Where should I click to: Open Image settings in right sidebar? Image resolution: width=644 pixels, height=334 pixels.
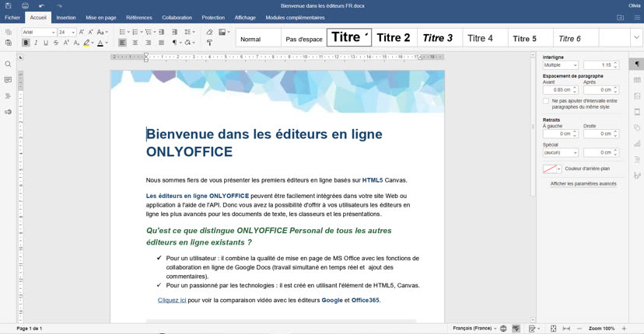click(637, 96)
